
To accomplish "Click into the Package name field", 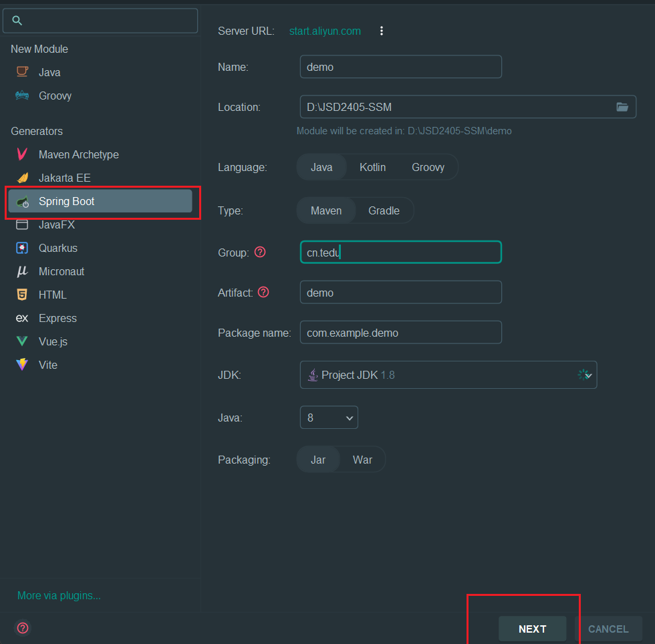I will coord(401,333).
